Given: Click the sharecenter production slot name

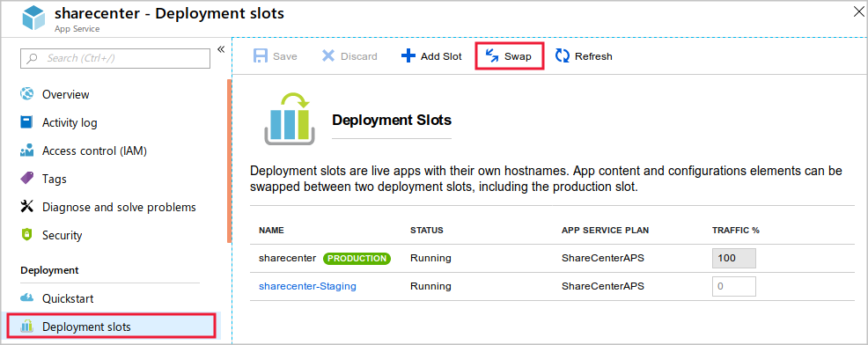Looking at the screenshot, I should pyautogui.click(x=287, y=258).
